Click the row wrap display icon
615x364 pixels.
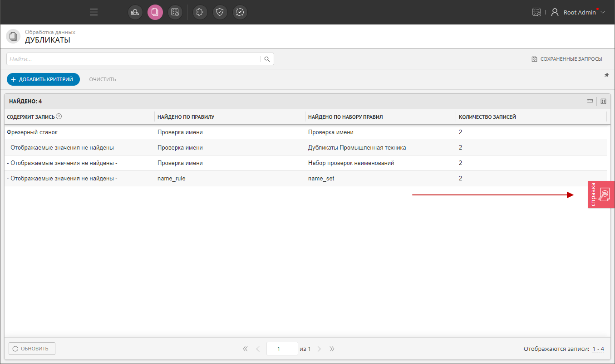(590, 101)
